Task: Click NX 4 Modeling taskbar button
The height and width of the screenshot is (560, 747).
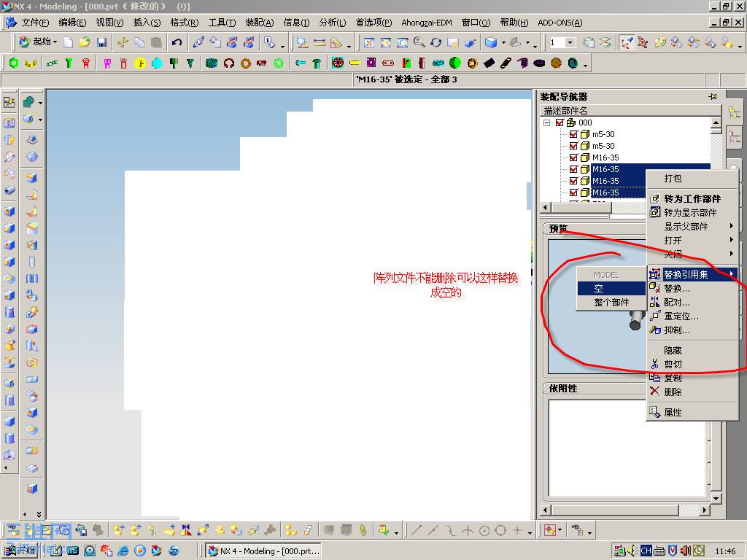Action: click(x=264, y=551)
